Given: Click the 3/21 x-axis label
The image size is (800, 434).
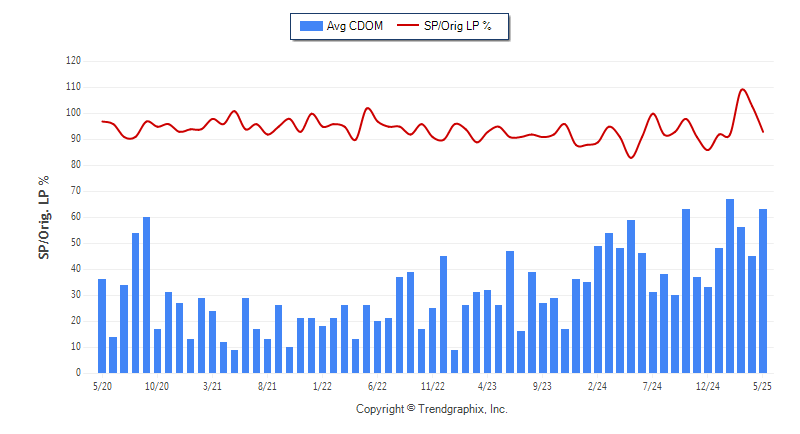Looking at the screenshot, I should click(x=212, y=387).
